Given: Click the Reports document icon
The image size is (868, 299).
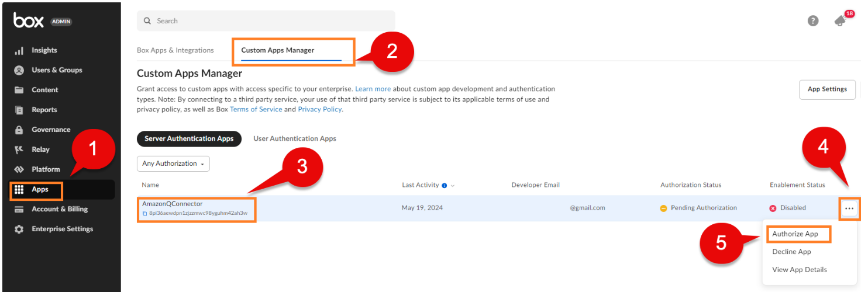Looking at the screenshot, I should pos(19,110).
